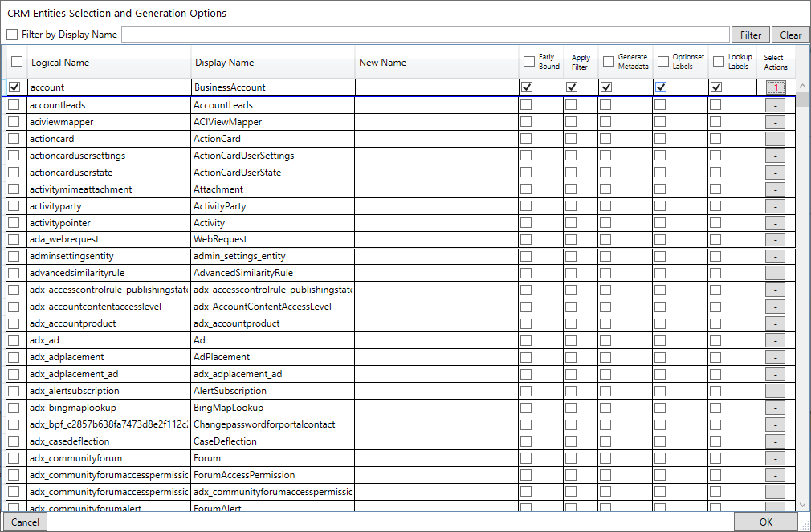Open Select Actions button for adx_bingmaplookup row
Viewport: 811px width, 532px height.
(775, 408)
